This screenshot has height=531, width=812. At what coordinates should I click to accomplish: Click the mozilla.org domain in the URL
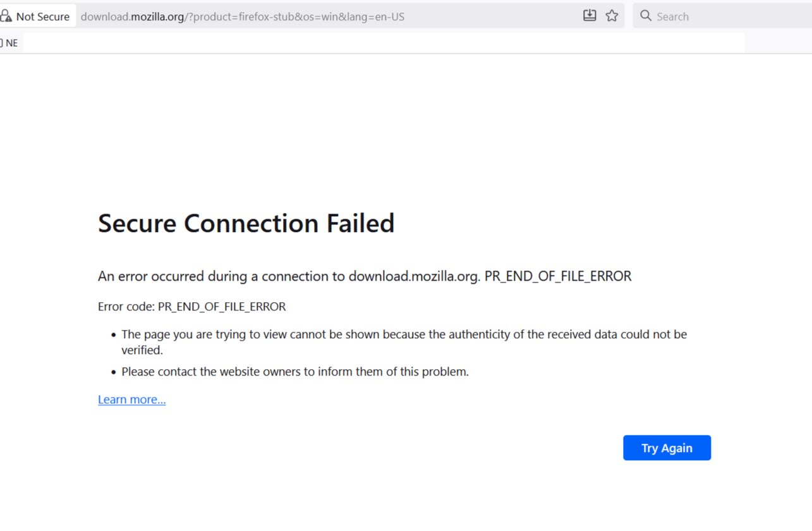(x=158, y=16)
